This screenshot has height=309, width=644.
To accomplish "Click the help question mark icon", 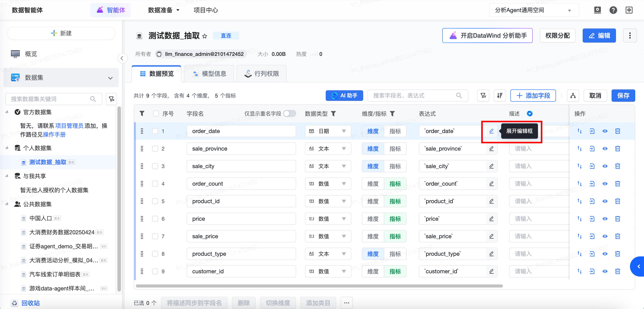I will [613, 10].
